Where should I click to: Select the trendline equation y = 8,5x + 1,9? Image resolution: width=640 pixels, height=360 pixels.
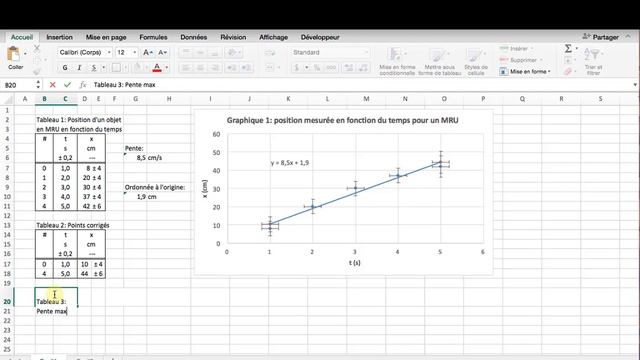(x=290, y=163)
